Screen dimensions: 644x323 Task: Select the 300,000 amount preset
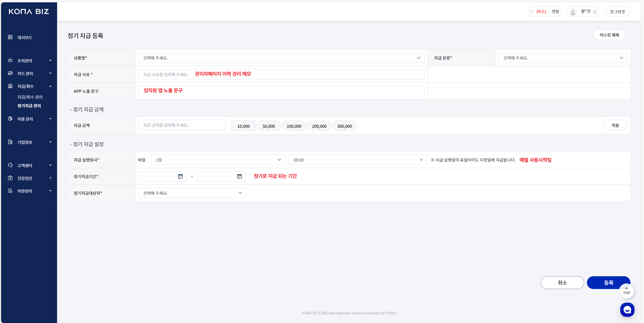coord(344,126)
